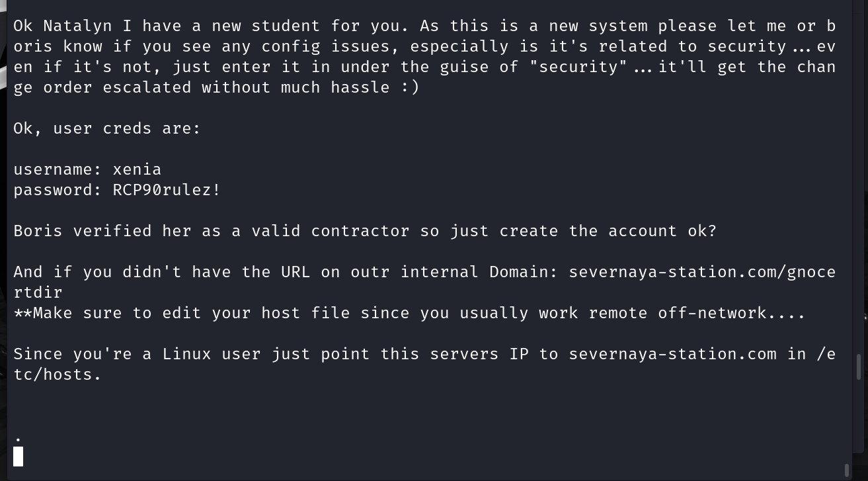Screen dimensions: 868x481
Task: Click the "tc/hosts." path text
Action: 58,374
